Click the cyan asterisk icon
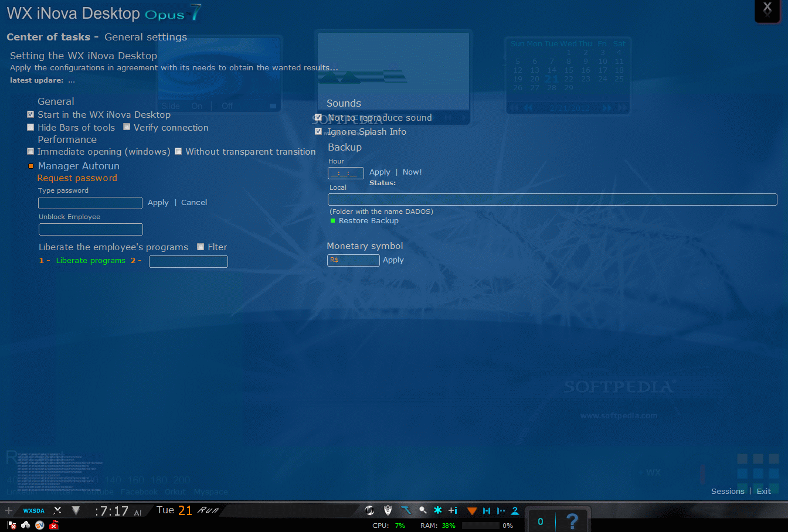 point(437,510)
